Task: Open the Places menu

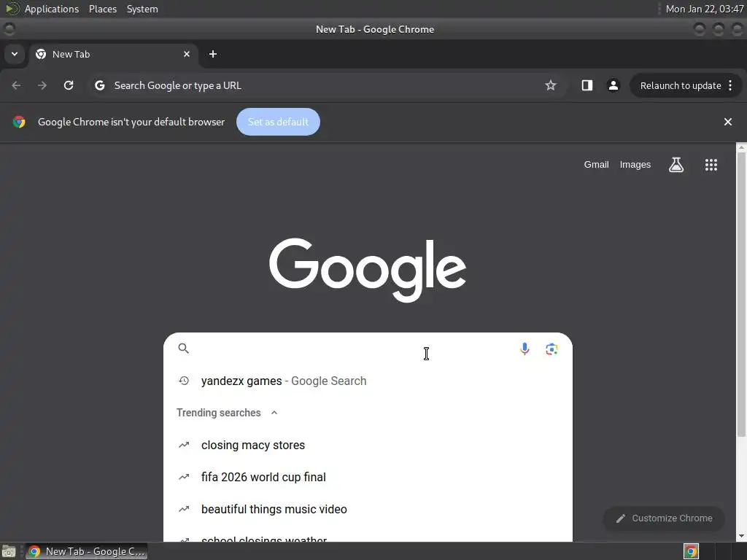Action: coord(103,9)
